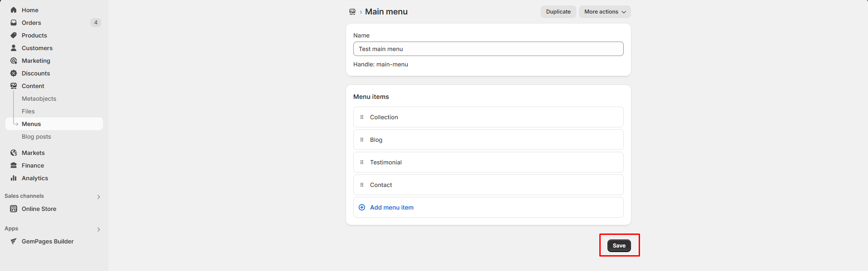Go to Blog posts in sidebar
Image resolution: width=868 pixels, height=271 pixels.
tap(36, 136)
